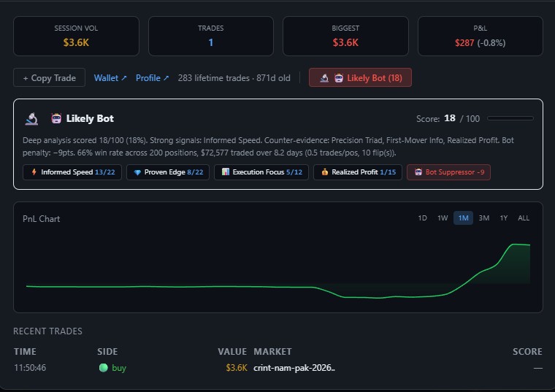Click the TIME column header
Screen dimensions: 555x392
(x=25, y=351)
